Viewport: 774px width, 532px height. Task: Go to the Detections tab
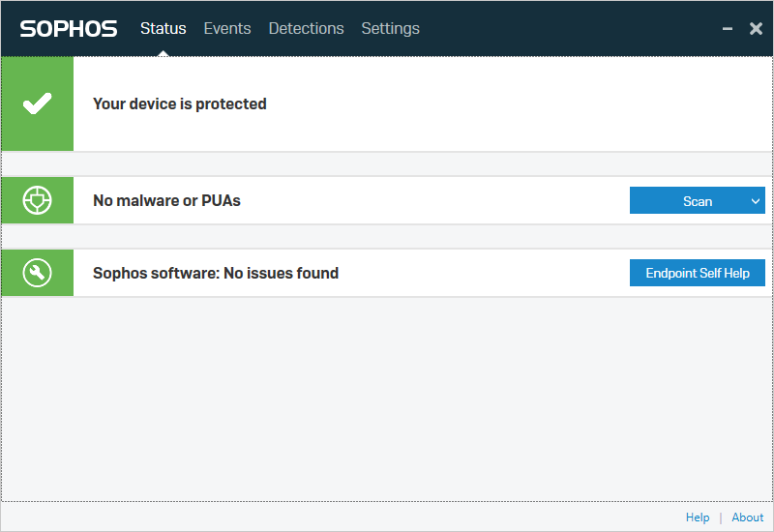tap(306, 29)
